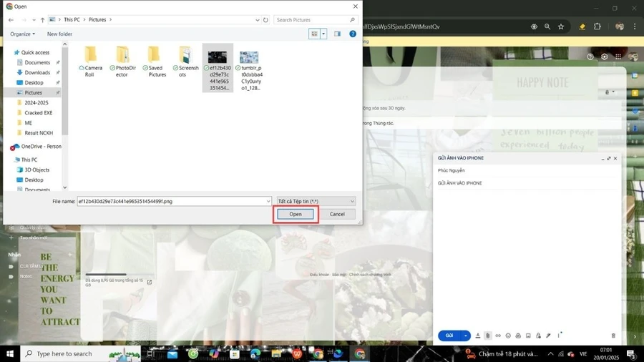
Task: Insert emoji using the compose smiley icon
Action: coord(508,336)
